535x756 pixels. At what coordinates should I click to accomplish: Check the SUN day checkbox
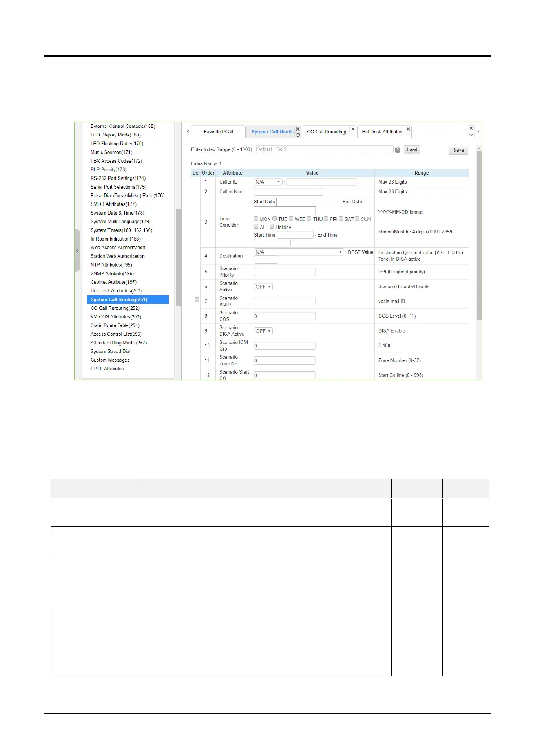click(357, 219)
